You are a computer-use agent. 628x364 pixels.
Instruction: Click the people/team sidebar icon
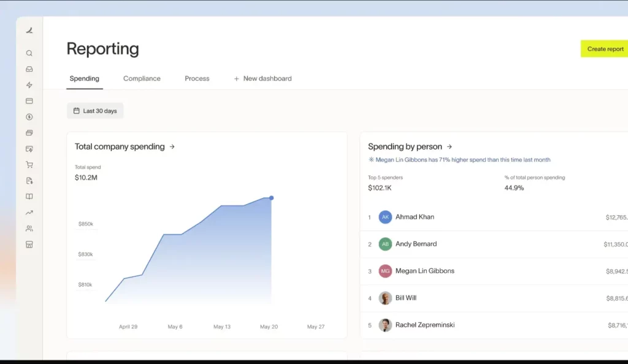(x=29, y=228)
